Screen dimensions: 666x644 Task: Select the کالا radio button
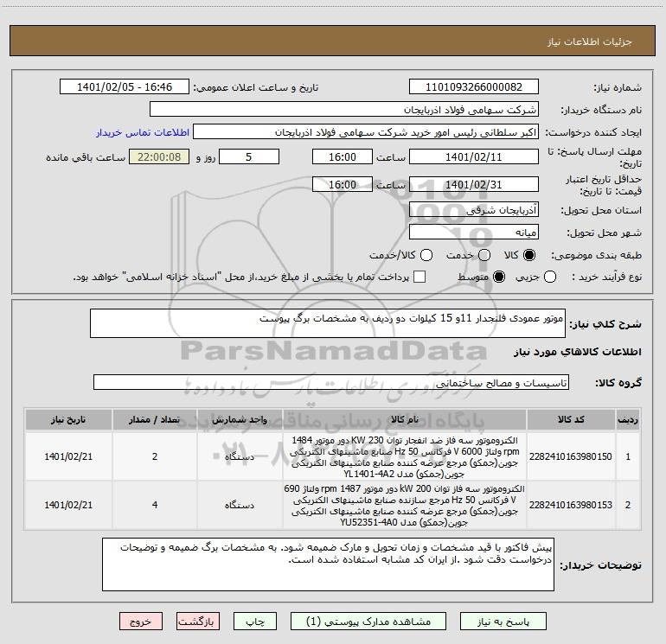click(529, 255)
